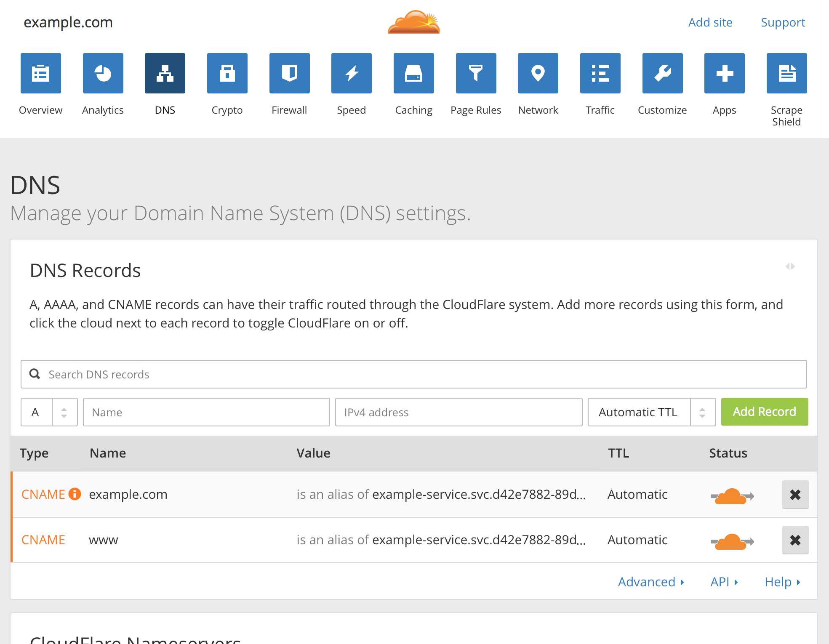The width and height of the screenshot is (829, 644).
Task: Click the Analytics label in navigation
Action: point(103,110)
